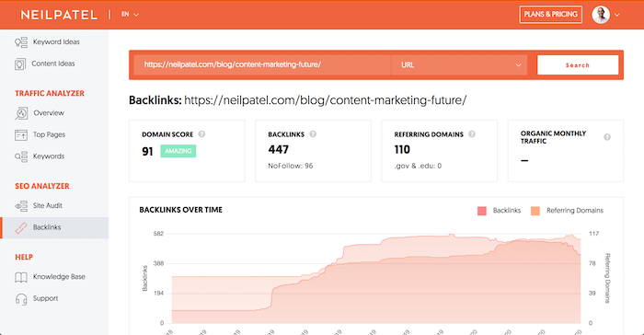Viewport: 644px width, 335px height.
Task: Click the AMAZING score badge
Action: point(178,151)
